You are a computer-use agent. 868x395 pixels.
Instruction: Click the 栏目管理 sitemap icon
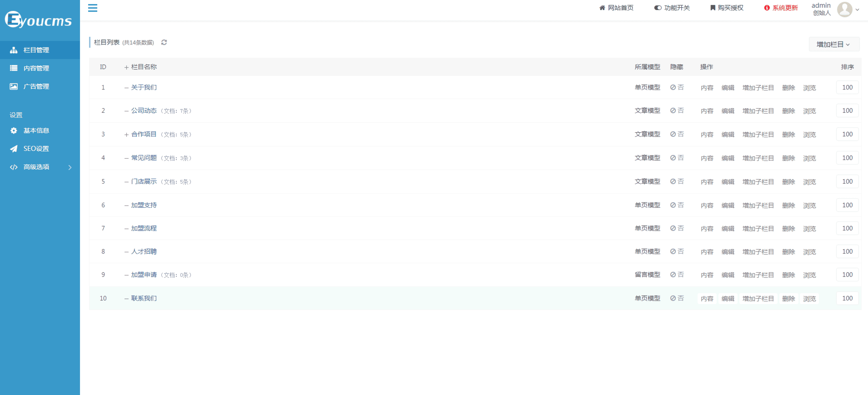click(14, 50)
